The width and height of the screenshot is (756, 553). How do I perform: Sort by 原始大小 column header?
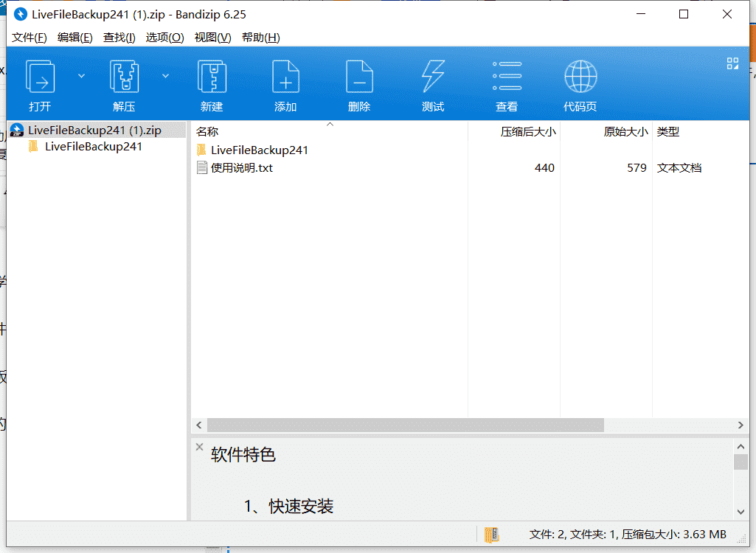click(606, 131)
